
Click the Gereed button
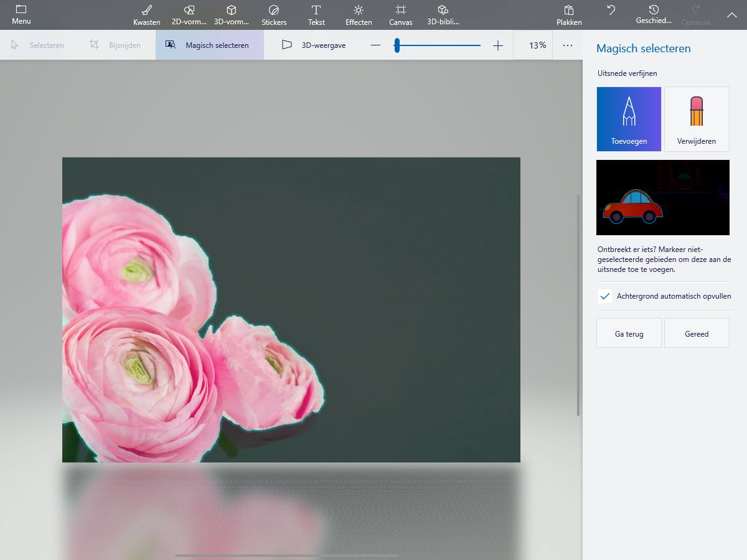point(697,334)
